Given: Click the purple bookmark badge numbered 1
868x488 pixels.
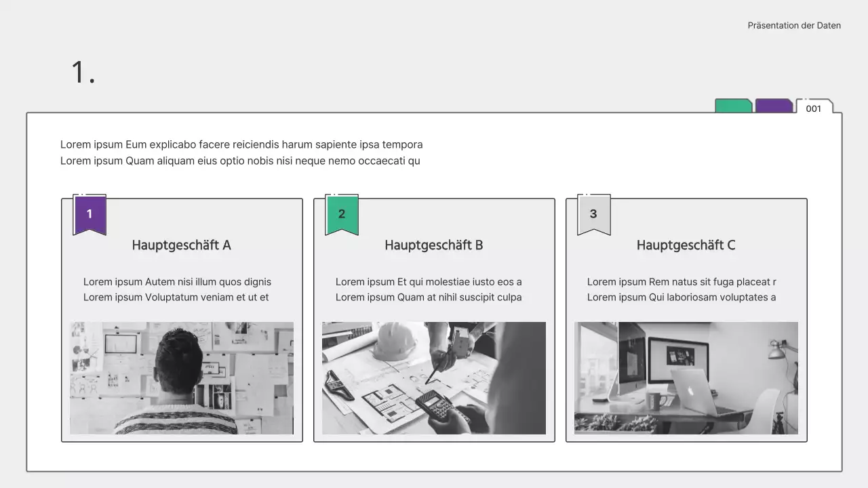Looking at the screenshot, I should pos(90,214).
